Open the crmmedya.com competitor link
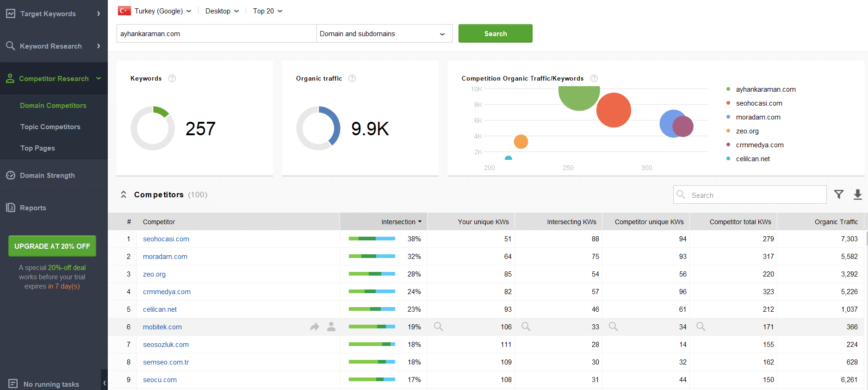The height and width of the screenshot is (390, 868). (167, 292)
